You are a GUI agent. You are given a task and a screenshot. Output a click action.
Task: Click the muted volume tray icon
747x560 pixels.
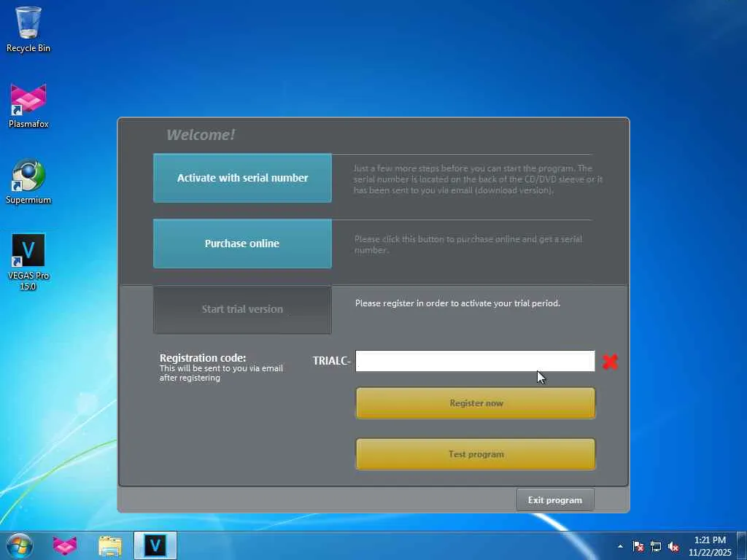[673, 546]
